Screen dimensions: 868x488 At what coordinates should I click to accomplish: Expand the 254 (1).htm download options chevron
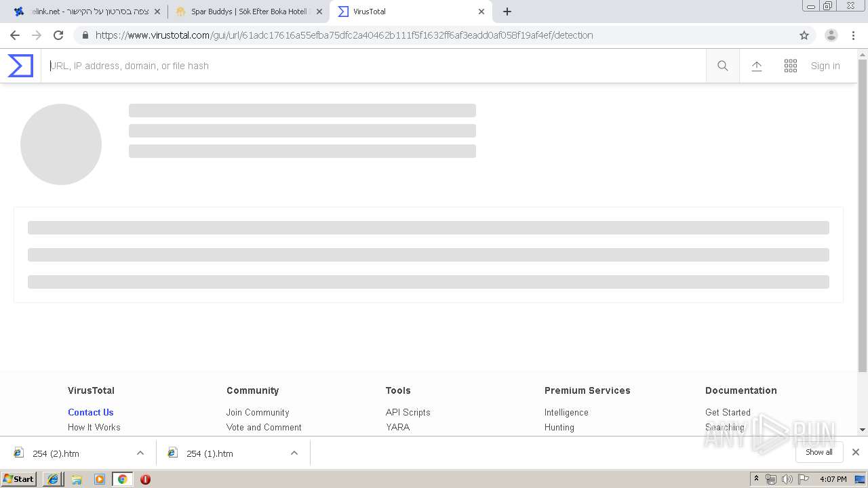(x=294, y=453)
